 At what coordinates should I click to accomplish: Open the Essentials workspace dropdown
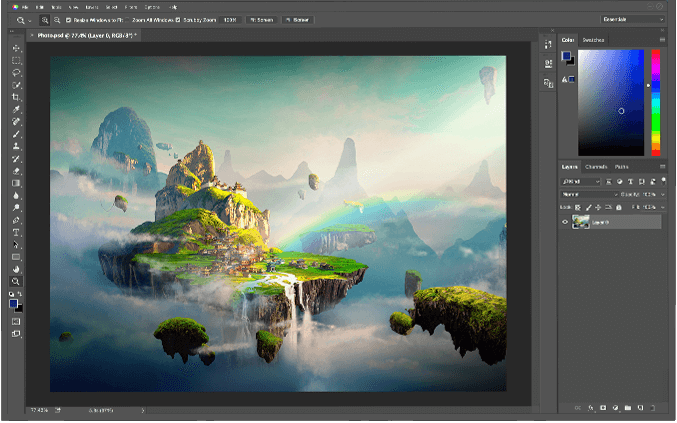click(x=633, y=19)
